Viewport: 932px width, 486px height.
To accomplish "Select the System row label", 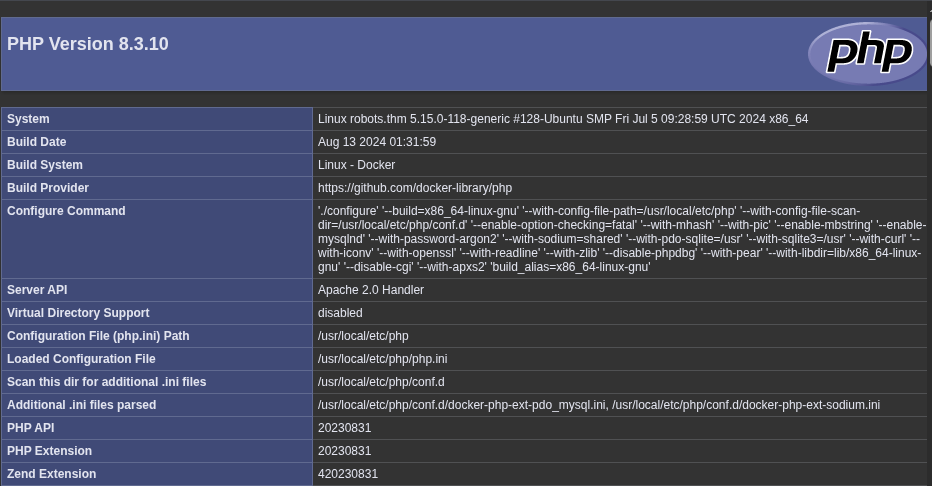I will click(28, 119).
